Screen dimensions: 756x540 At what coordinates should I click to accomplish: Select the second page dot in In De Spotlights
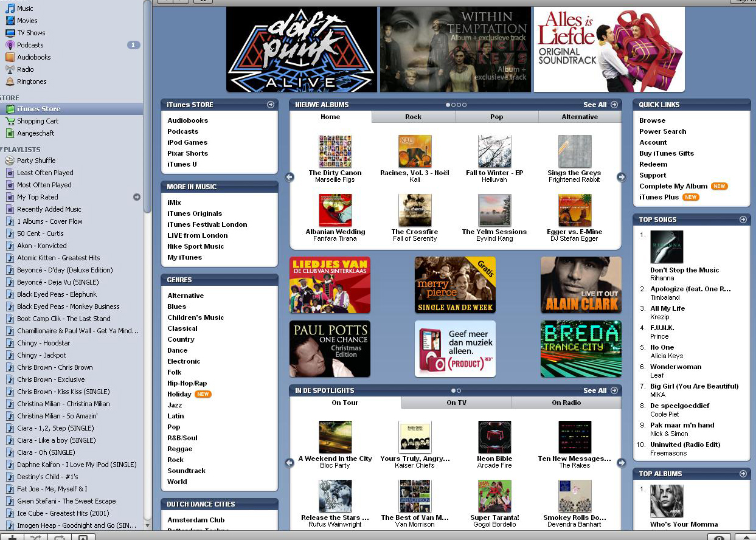pyautogui.click(x=459, y=390)
